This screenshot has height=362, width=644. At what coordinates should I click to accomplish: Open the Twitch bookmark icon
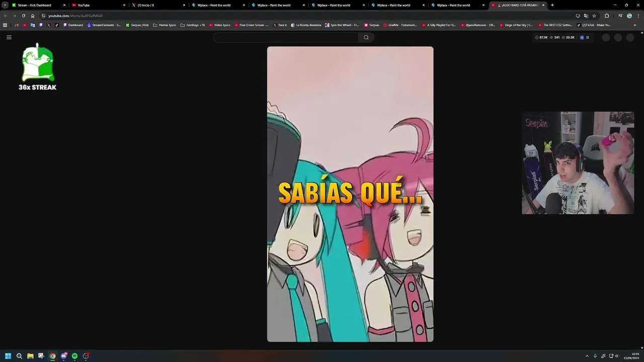pos(41,25)
